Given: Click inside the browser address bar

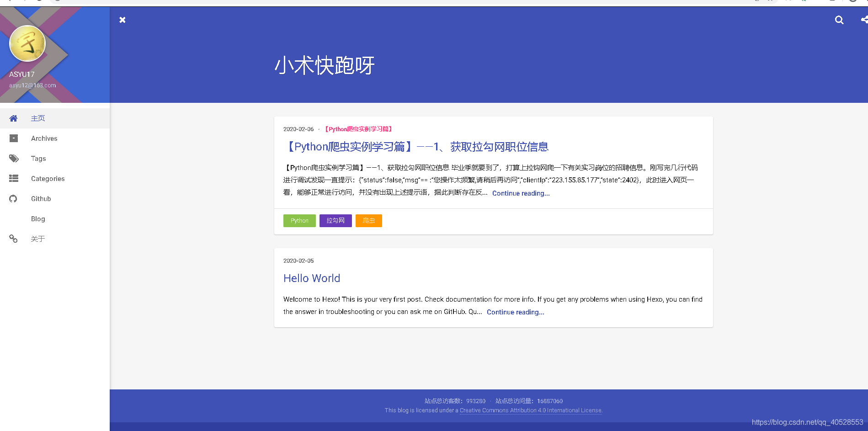Looking at the screenshot, I should coord(274,1).
